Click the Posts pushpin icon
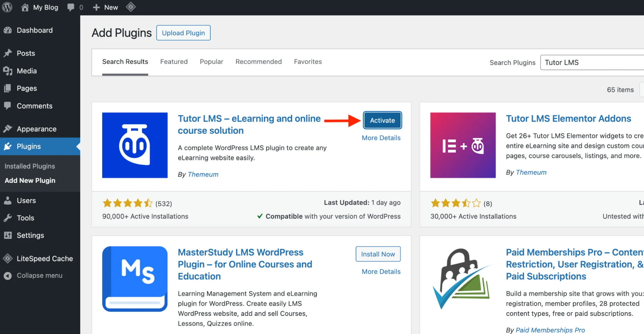 [x=8, y=53]
